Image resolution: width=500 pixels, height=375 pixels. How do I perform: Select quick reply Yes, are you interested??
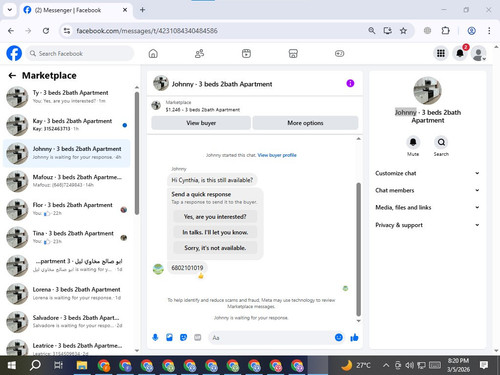[215, 217]
